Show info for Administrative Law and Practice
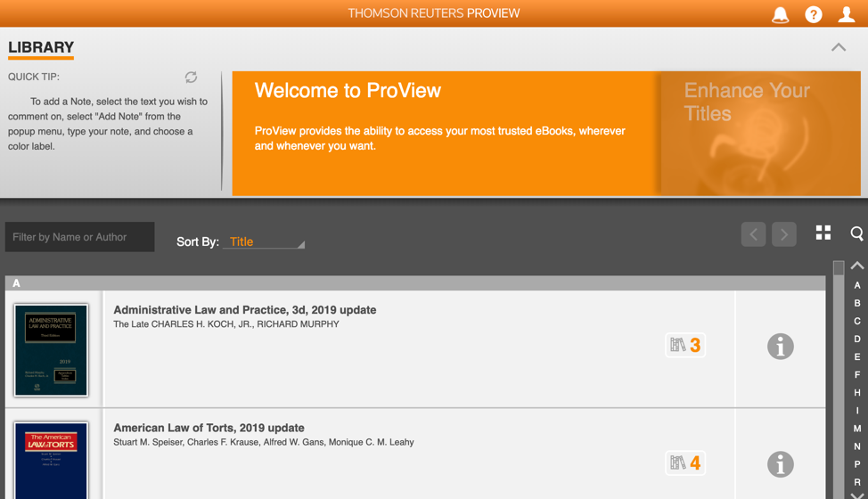Image resolution: width=868 pixels, height=499 pixels. pos(780,347)
